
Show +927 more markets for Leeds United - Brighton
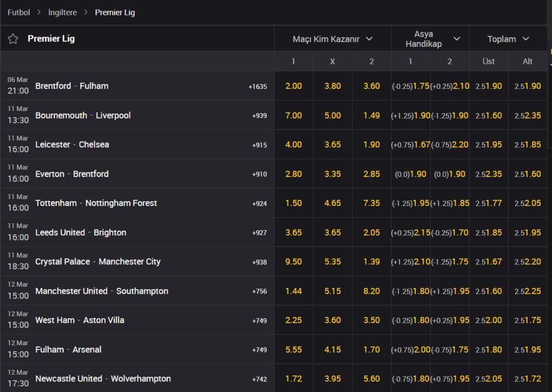[259, 233]
